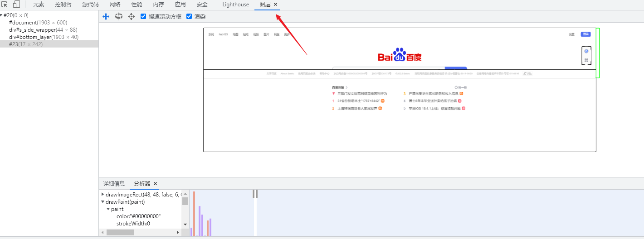Go to the 网络 tab
644x239 pixels.
point(115,5)
